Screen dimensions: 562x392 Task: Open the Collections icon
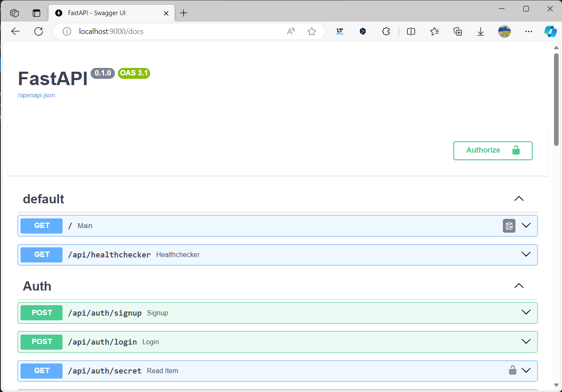click(x=458, y=31)
